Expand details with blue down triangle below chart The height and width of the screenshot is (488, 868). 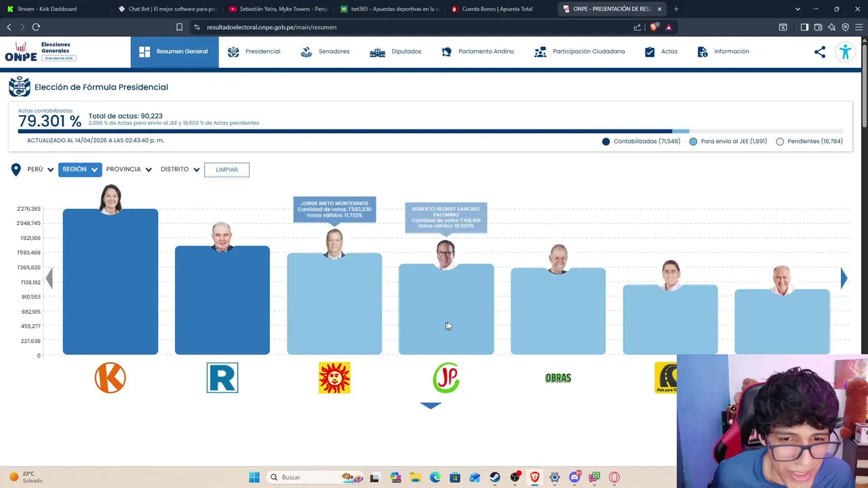click(x=431, y=405)
